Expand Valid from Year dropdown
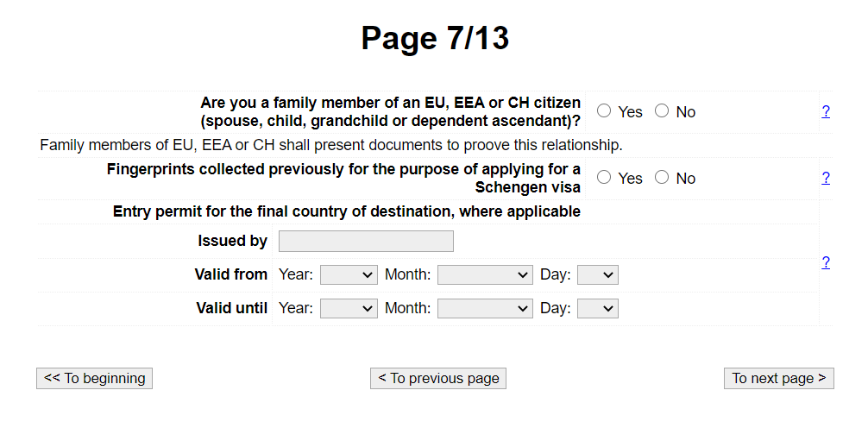 (x=349, y=274)
